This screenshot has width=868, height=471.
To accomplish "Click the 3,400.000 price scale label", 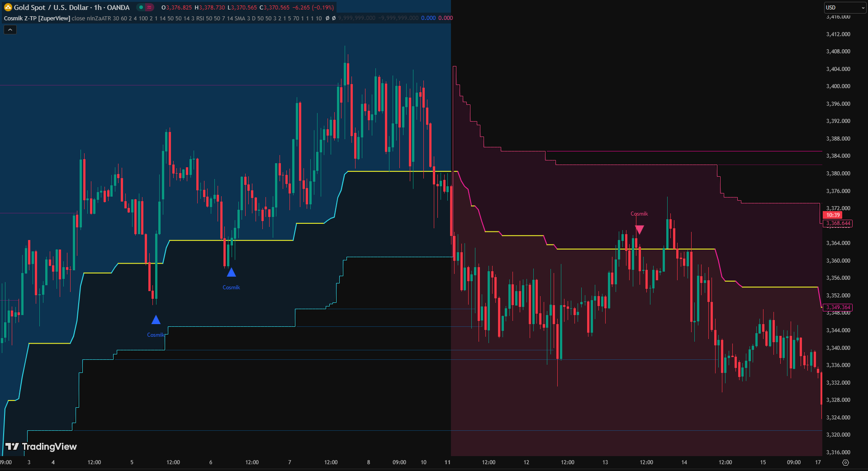I will coord(838,86).
